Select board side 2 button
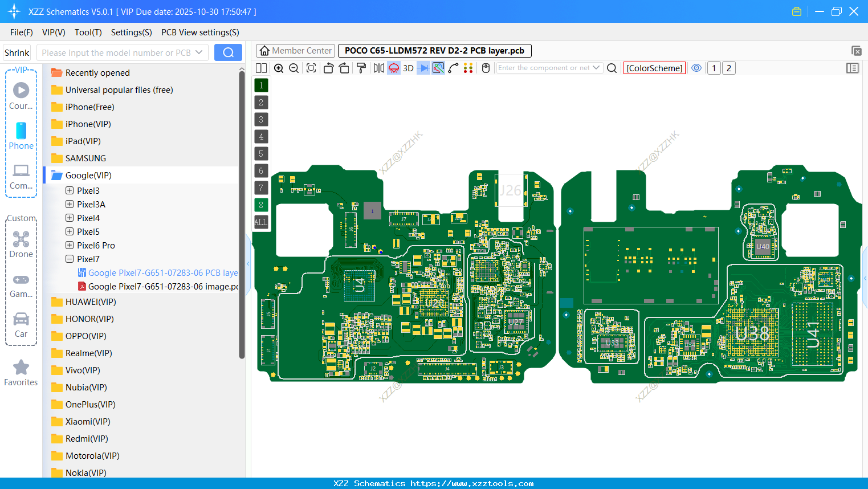This screenshot has width=868, height=489. point(728,68)
